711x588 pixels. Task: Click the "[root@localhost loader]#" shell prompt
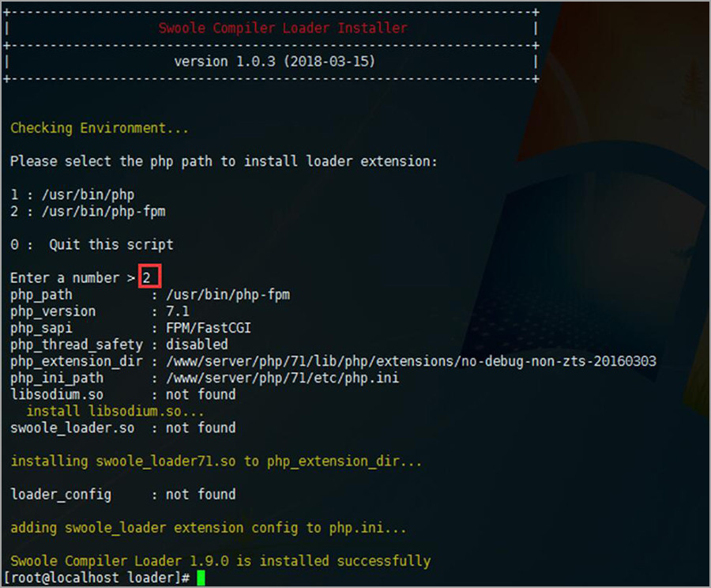coord(97,578)
